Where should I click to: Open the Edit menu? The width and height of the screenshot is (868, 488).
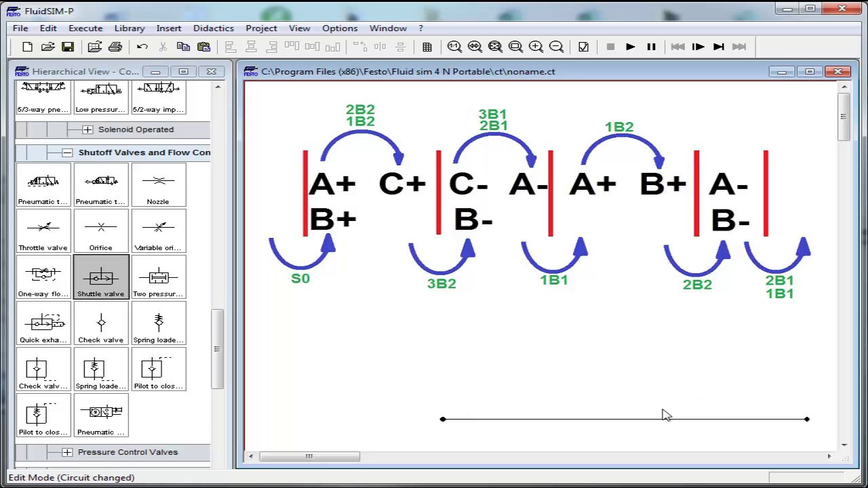coord(48,28)
